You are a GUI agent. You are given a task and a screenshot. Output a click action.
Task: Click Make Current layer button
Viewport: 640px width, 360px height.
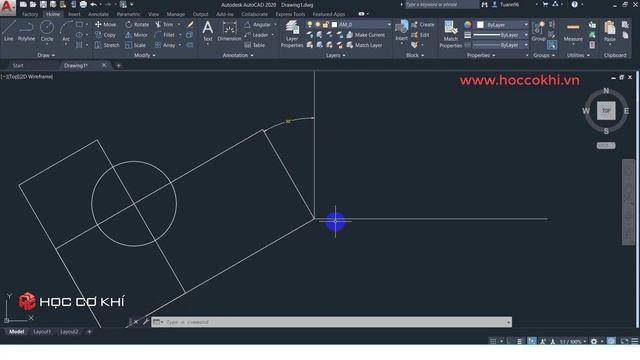(x=365, y=35)
